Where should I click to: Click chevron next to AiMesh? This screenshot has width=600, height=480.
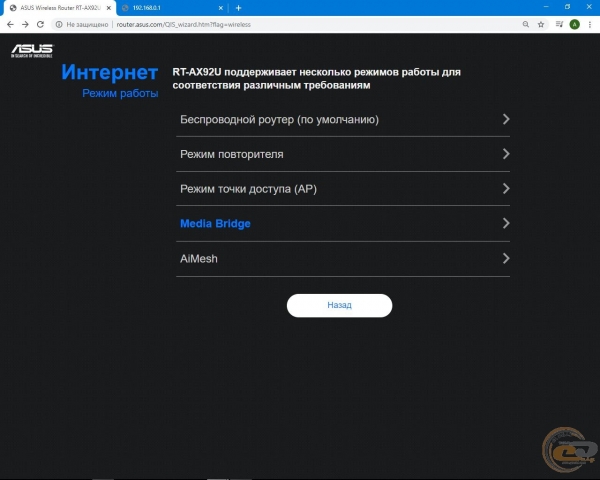(506, 258)
